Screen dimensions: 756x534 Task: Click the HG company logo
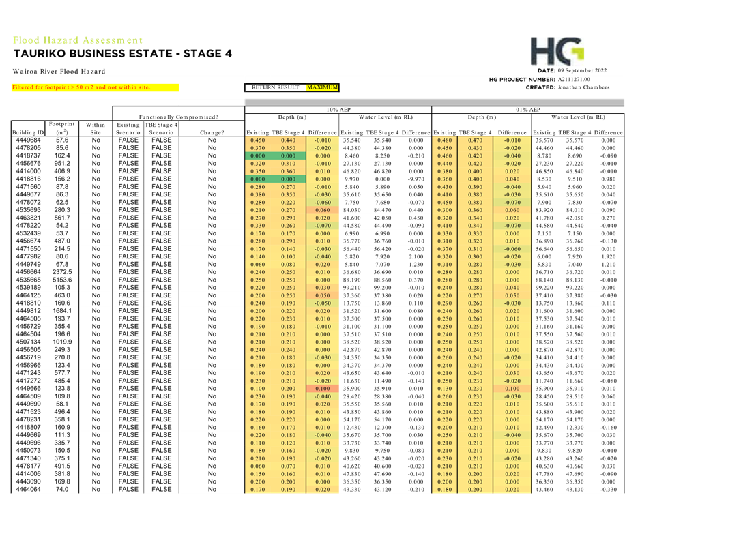coord(557,51)
